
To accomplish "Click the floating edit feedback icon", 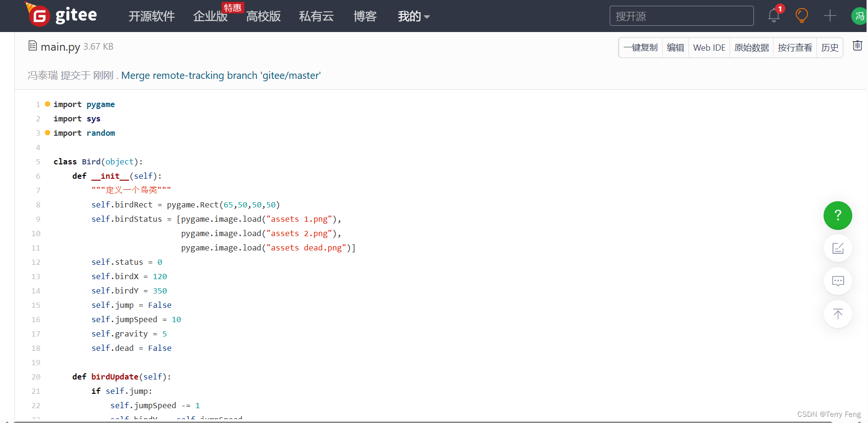I will click(838, 248).
